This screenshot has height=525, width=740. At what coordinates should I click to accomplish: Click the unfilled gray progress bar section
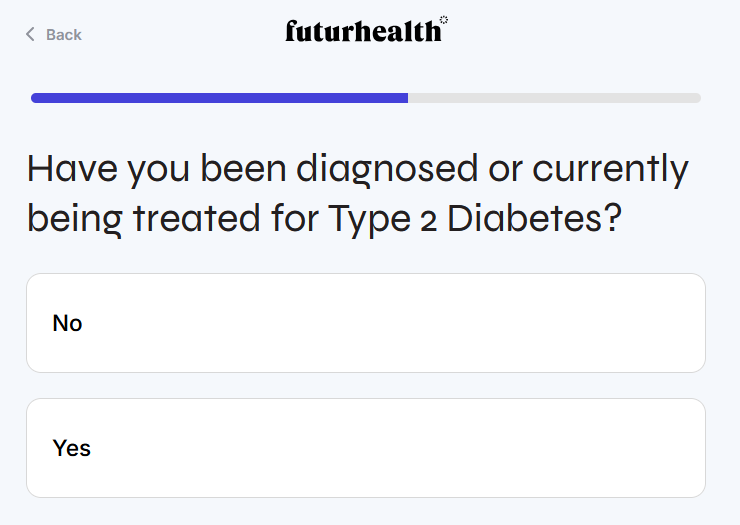553,98
